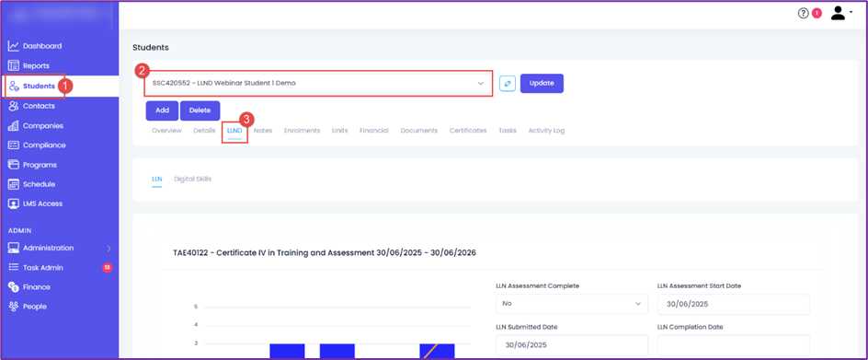
Task: Click the Compliance checklist icon
Action: pos(14,145)
